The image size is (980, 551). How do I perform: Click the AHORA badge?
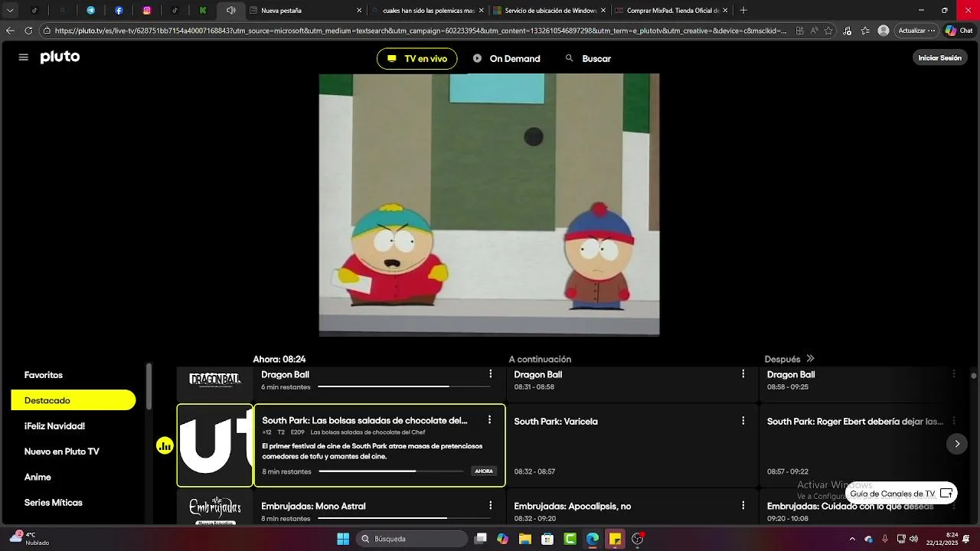[484, 471]
